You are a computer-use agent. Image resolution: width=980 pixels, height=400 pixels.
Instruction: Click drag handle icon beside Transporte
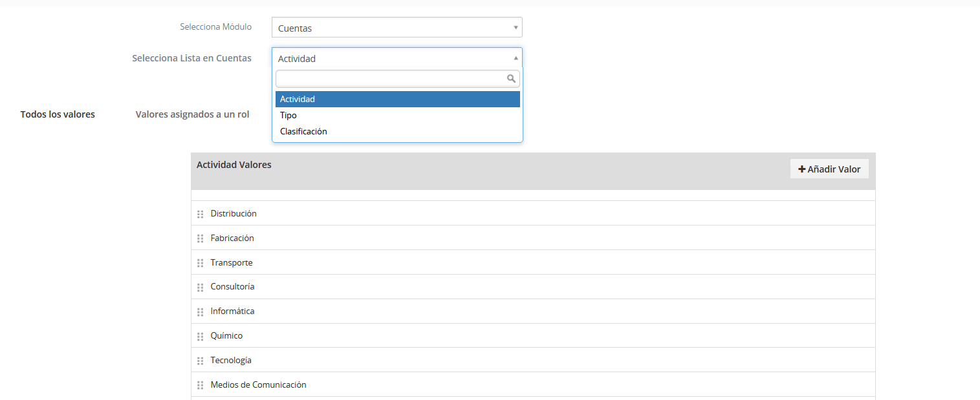(x=200, y=263)
